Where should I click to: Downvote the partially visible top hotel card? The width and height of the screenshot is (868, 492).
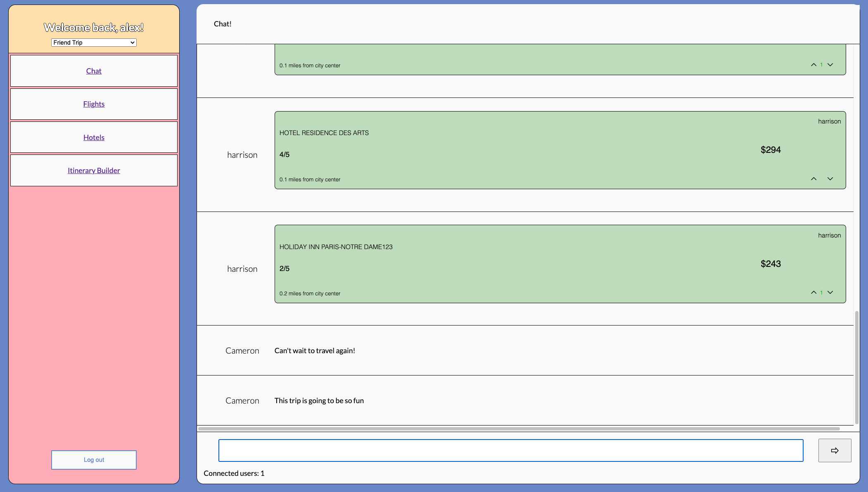click(x=830, y=65)
